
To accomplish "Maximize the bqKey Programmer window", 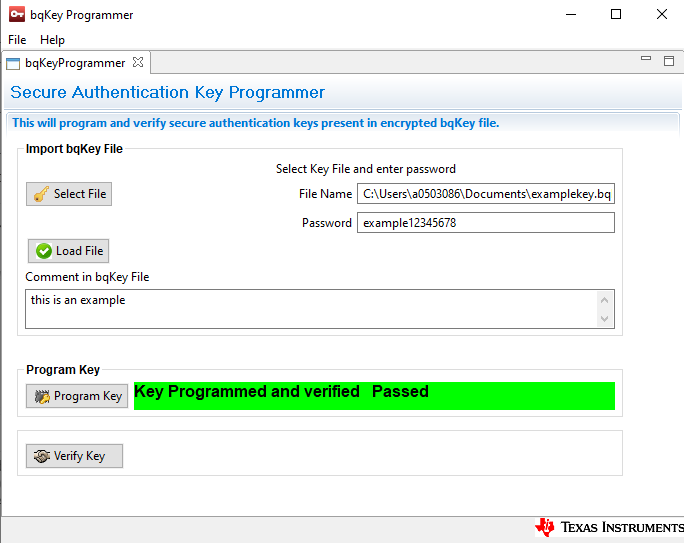I will pyautogui.click(x=616, y=14).
